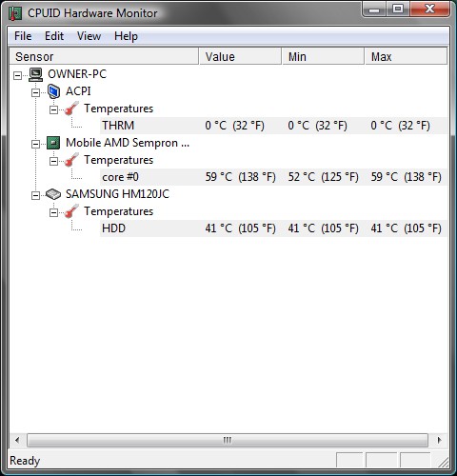Click the CPUID Hardware Monitor title bar icon
Image resolution: width=457 pixels, height=476 pixels.
click(14, 13)
